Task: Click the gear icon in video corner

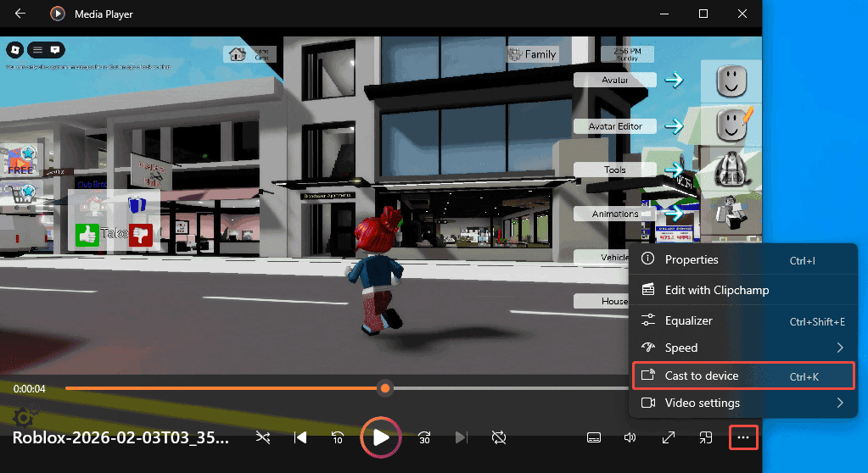Action: click(x=25, y=416)
